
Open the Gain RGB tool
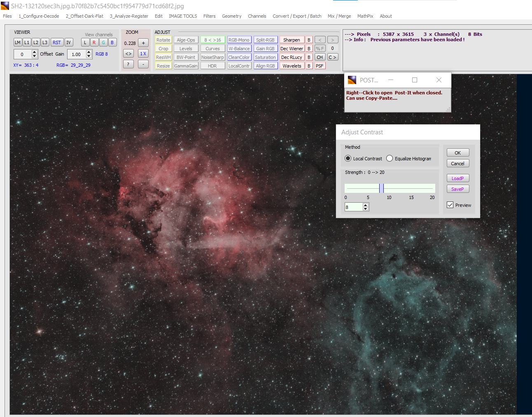click(266, 49)
